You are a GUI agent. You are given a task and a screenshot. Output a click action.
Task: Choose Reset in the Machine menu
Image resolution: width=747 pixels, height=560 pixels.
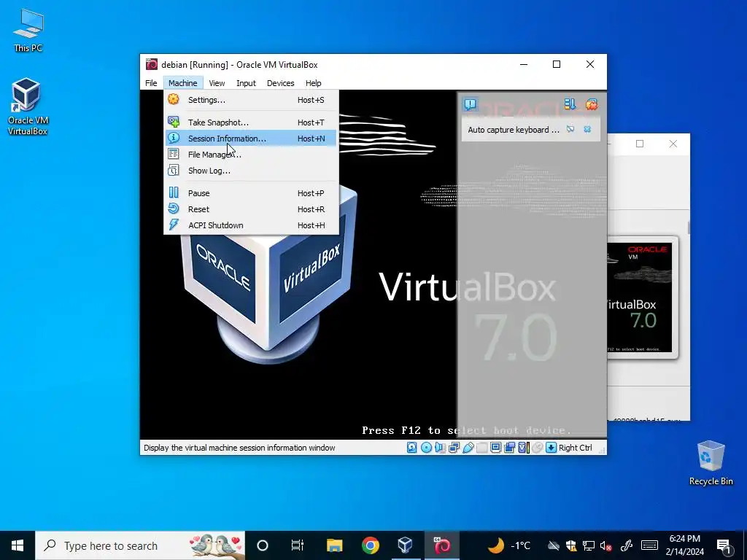tap(251, 209)
